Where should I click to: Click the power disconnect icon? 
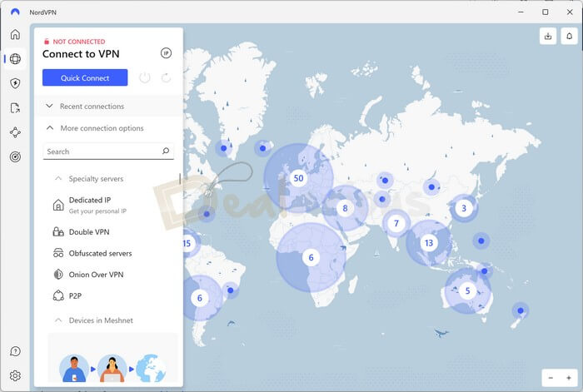tap(145, 77)
